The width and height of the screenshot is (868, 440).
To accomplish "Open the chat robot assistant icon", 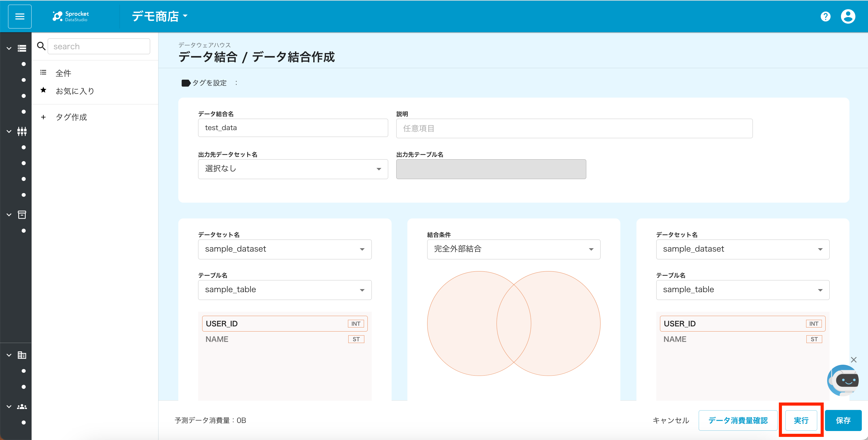I will point(844,381).
